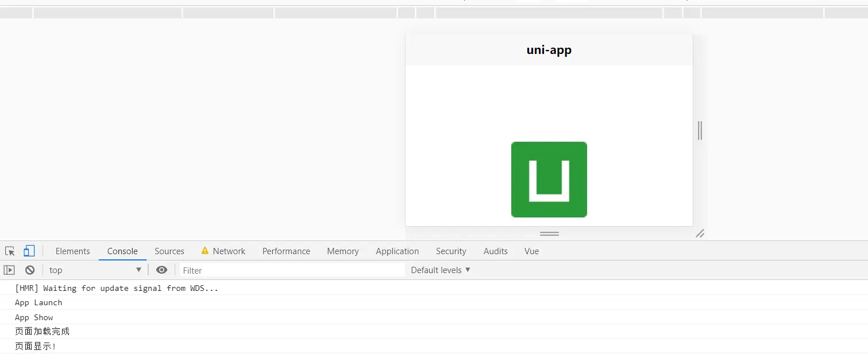
Task: Click the bottom viewport resize handle
Action: [x=549, y=234]
